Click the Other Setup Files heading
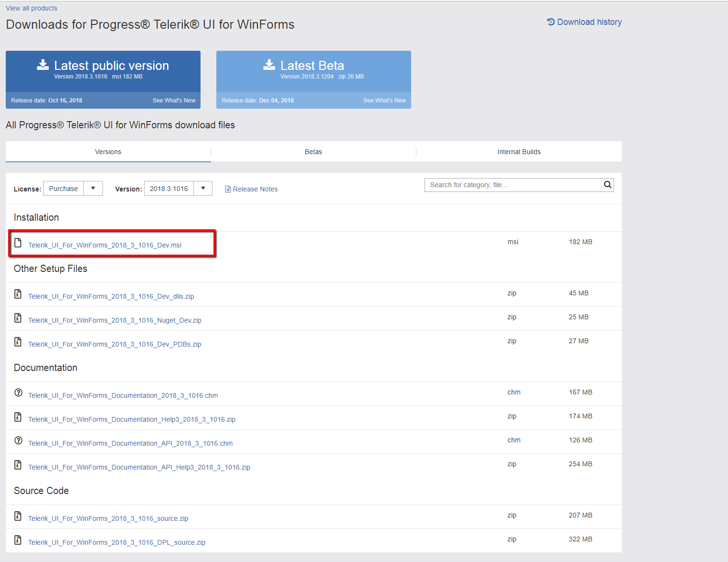 [x=51, y=269]
